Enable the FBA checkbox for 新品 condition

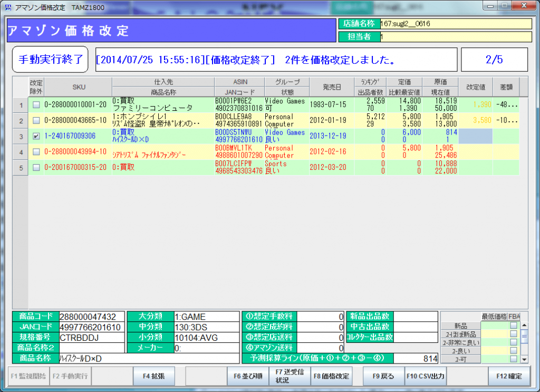pos(513,326)
